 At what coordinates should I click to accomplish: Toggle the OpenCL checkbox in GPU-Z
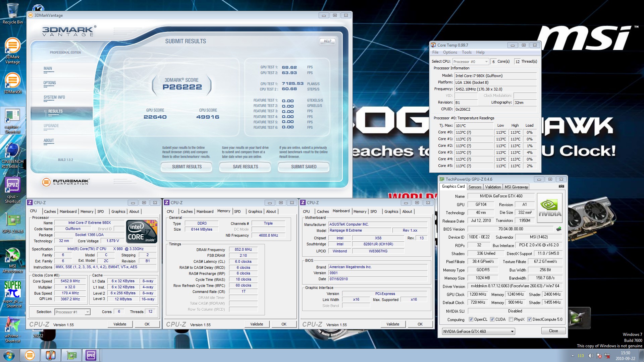(x=471, y=319)
